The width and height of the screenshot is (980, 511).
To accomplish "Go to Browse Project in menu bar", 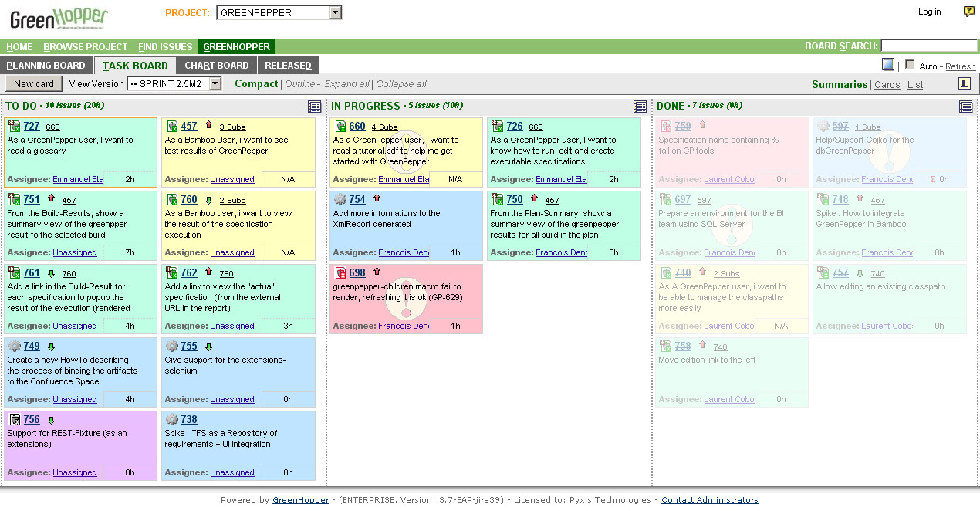I will (x=86, y=47).
